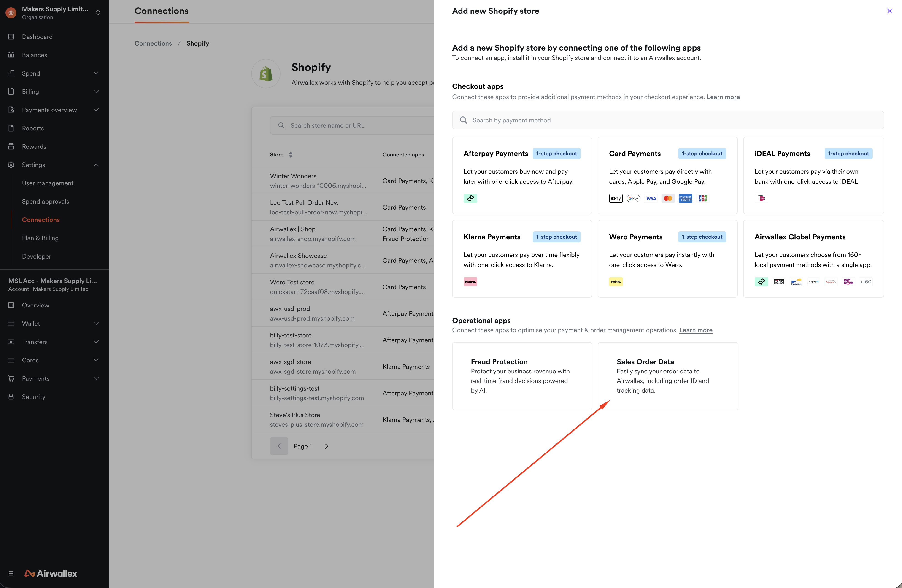
Task: Click the previous page arrow button
Action: click(279, 446)
